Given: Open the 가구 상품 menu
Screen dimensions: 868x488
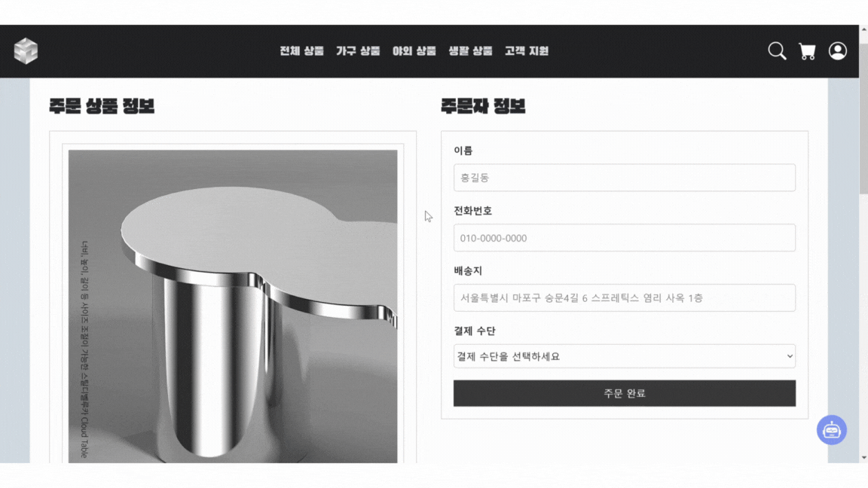Looking at the screenshot, I should (358, 51).
